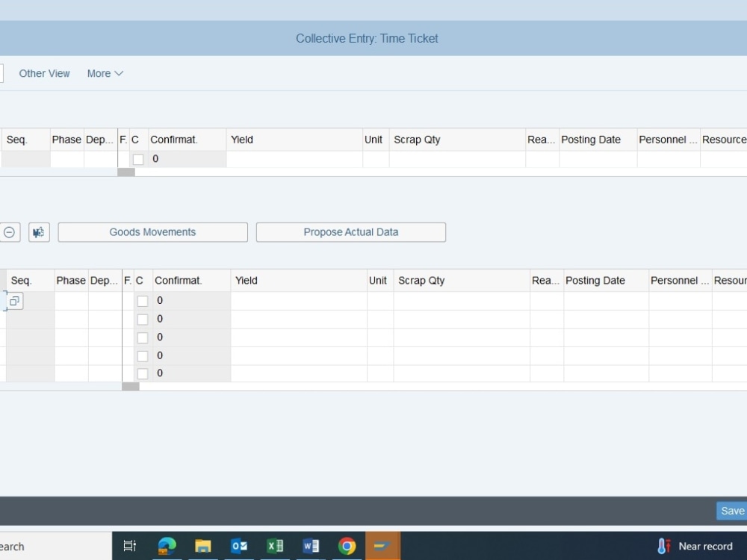Click the Goods Movements button
Screen dimensions: 747x560
pos(152,232)
